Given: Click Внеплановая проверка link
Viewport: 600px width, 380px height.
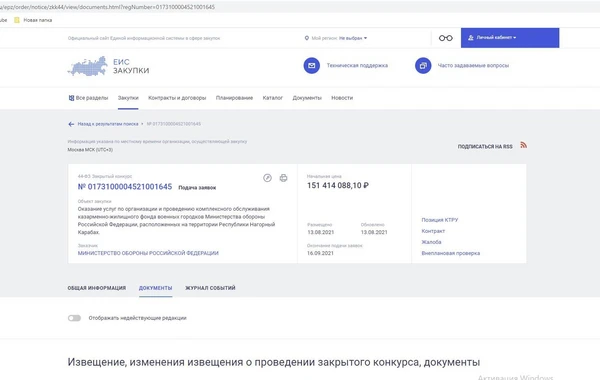Looking at the screenshot, I should (x=450, y=253).
